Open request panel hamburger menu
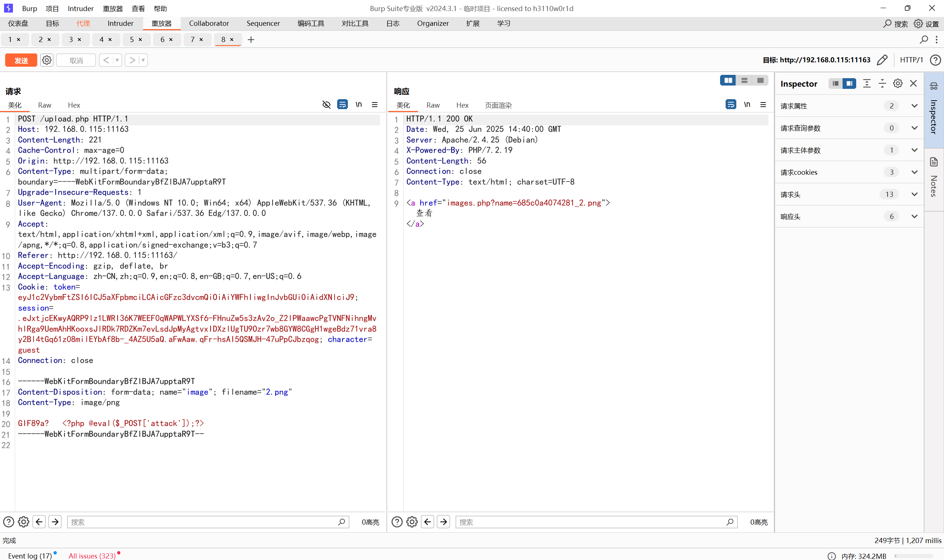944x560 pixels. pyautogui.click(x=374, y=105)
